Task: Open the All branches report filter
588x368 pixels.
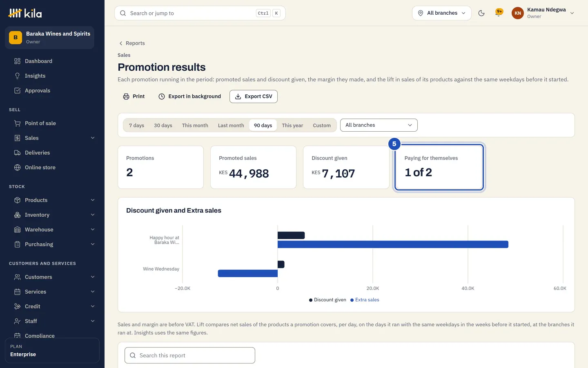Action: tap(379, 125)
